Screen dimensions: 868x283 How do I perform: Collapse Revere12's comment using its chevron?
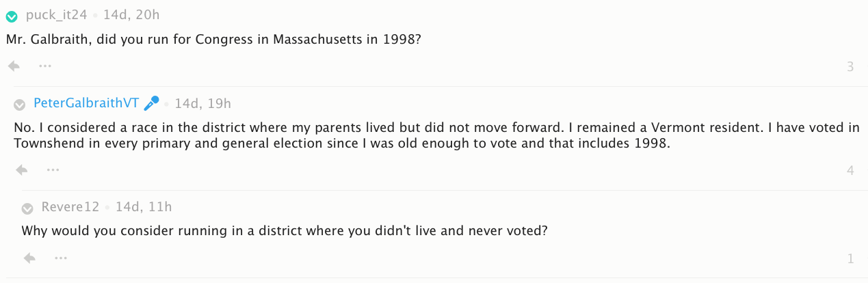[27, 208]
